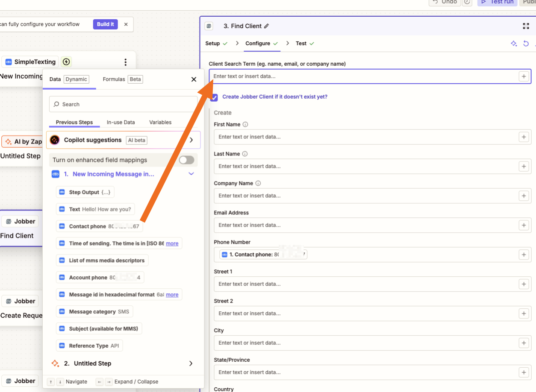Click the plus button in the Street 1 field
The height and width of the screenshot is (392, 536).
tap(524, 284)
